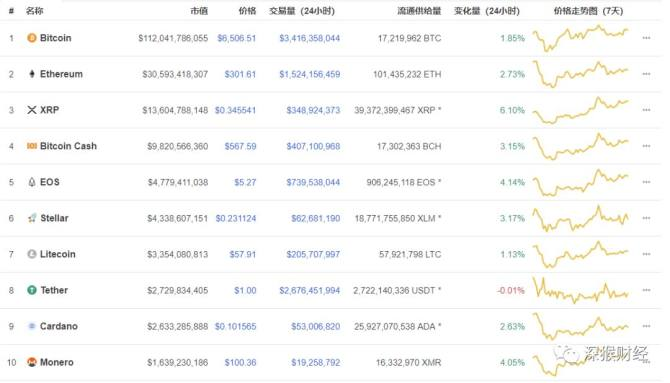
Task: Click the Ethereum diamond logo icon
Action: (x=32, y=74)
